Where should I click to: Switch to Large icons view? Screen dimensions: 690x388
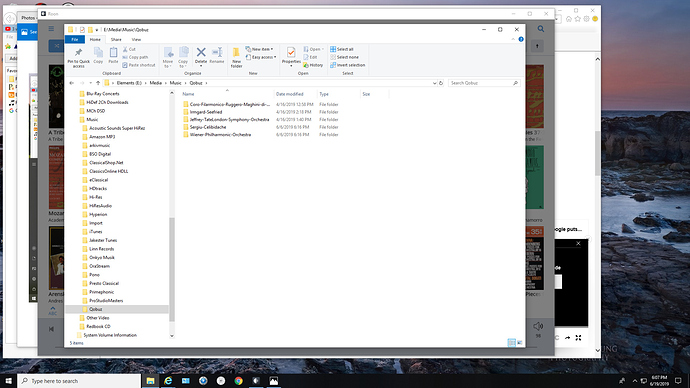point(520,342)
